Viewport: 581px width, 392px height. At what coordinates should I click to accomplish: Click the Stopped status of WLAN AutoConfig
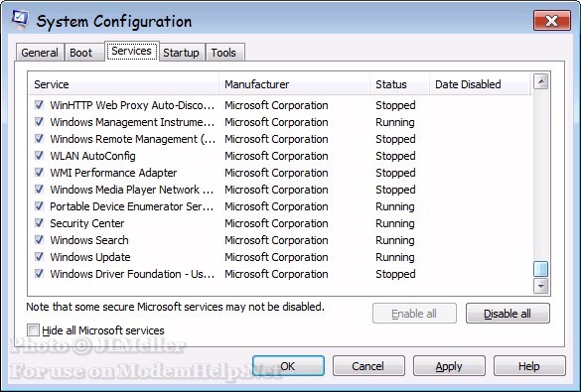(x=395, y=156)
